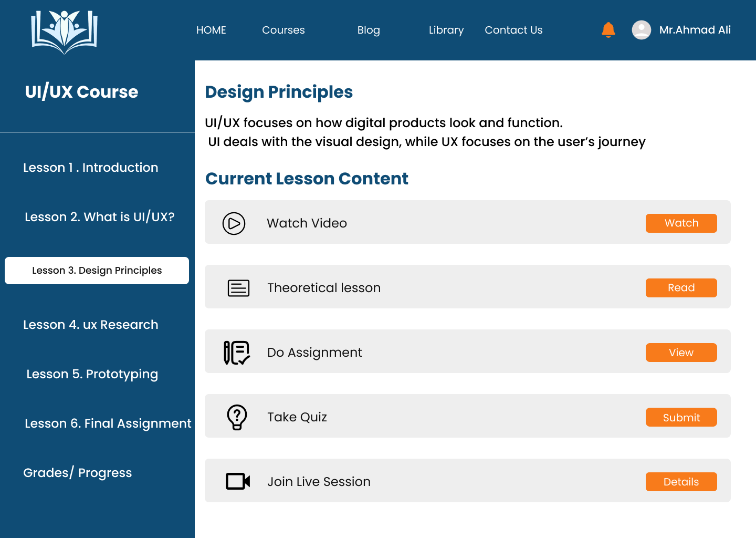Viewport: 756px width, 538px height.
Task: Click the orange Watch button
Action: pos(681,223)
